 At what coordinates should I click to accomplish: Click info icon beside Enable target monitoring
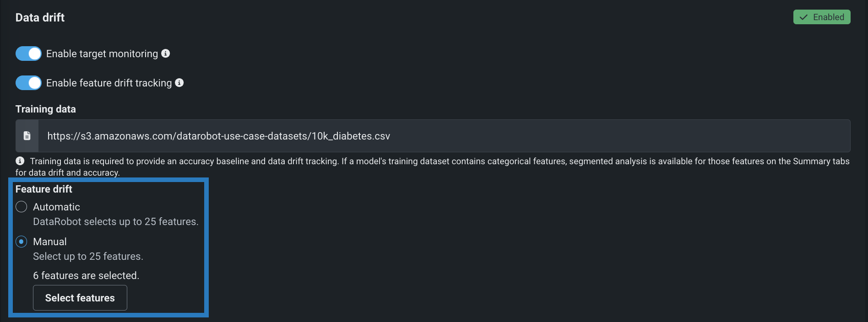point(166,54)
